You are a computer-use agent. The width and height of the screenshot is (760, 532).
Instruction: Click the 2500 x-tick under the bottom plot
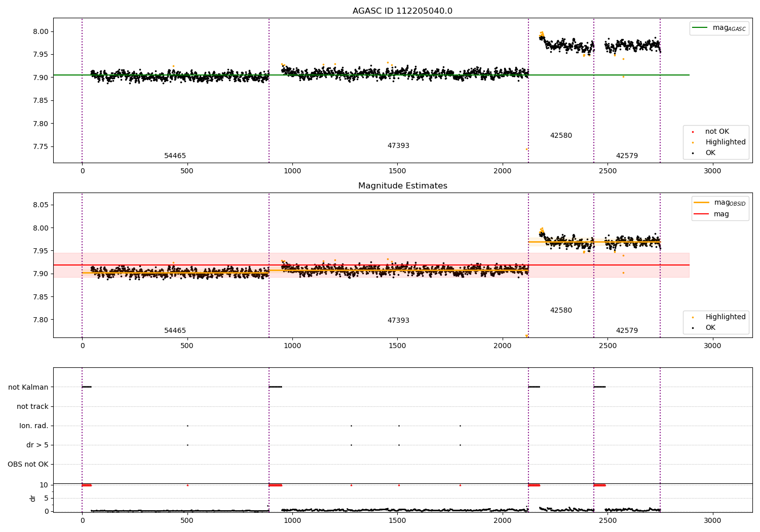tap(607, 521)
